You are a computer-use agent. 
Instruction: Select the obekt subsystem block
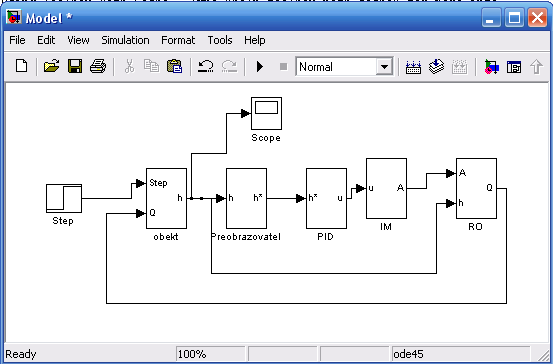[166, 198]
